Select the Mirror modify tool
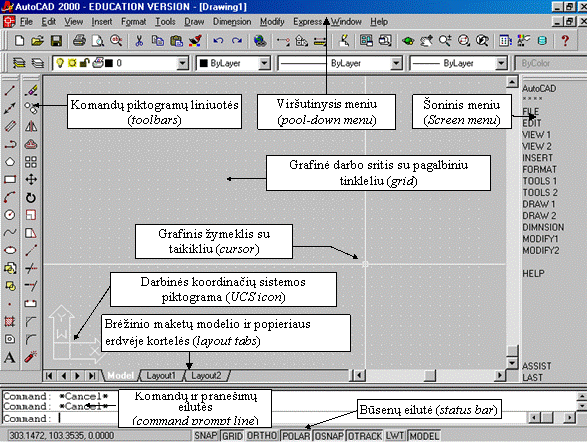The width and height of the screenshot is (587, 442). click(x=31, y=126)
